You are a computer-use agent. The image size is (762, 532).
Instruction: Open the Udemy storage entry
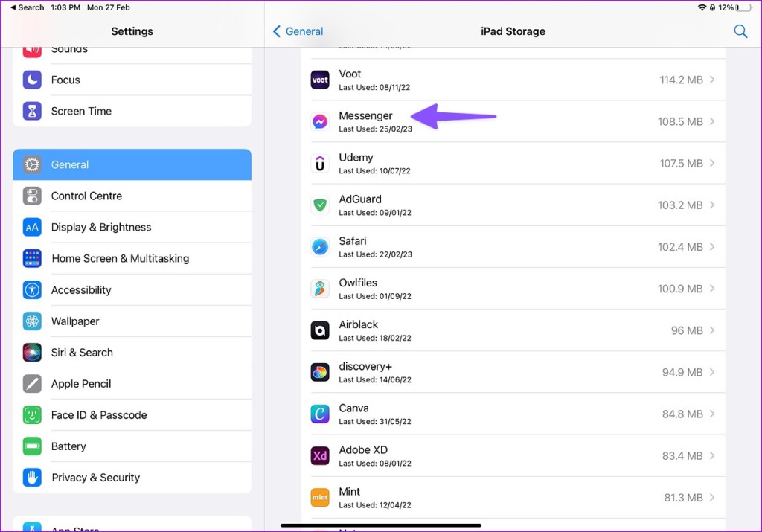[x=513, y=163]
